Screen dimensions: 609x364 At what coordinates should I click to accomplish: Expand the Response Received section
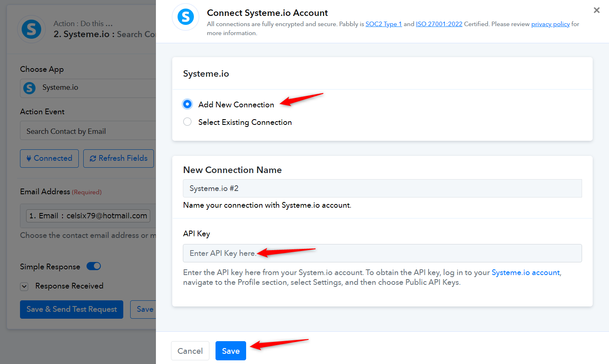point(24,286)
